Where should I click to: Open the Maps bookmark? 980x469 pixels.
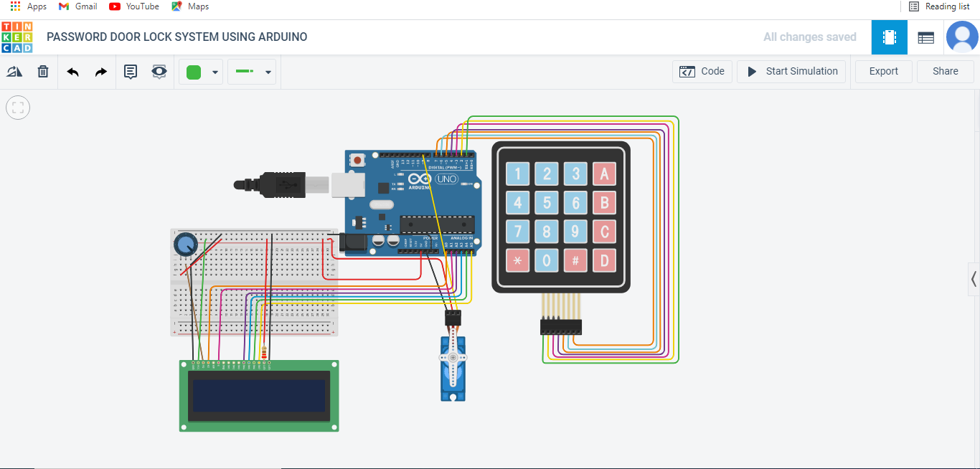coord(190,6)
